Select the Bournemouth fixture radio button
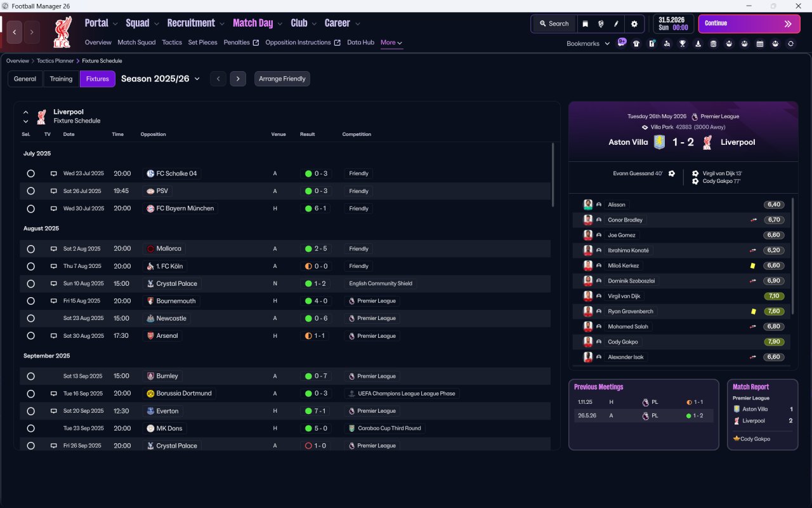The height and width of the screenshot is (508, 812). [x=30, y=301]
